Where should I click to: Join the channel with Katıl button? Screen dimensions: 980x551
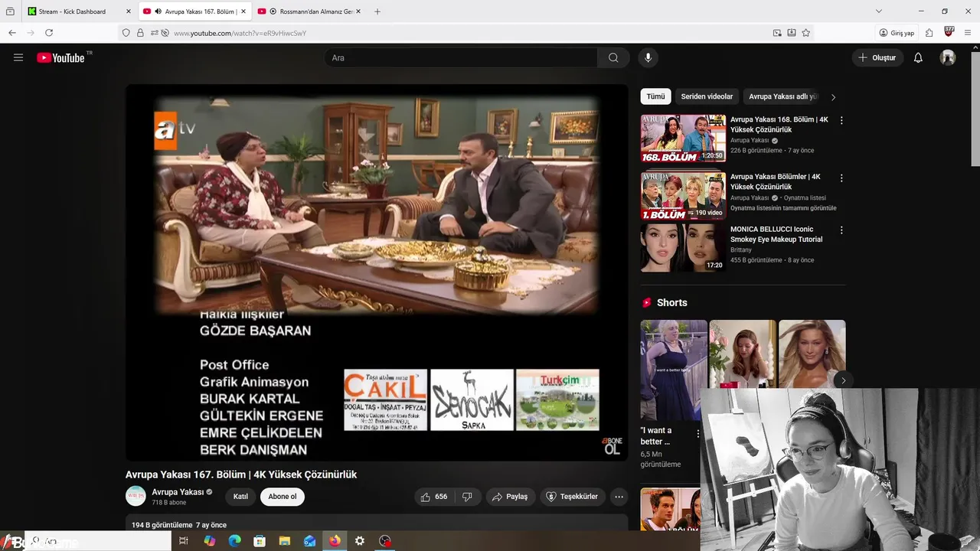coord(240,497)
